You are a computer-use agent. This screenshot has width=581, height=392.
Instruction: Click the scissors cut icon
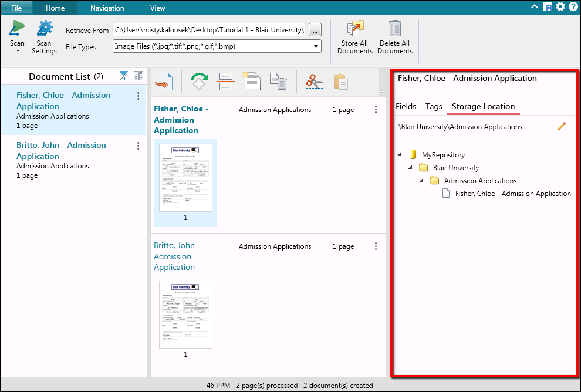click(315, 82)
